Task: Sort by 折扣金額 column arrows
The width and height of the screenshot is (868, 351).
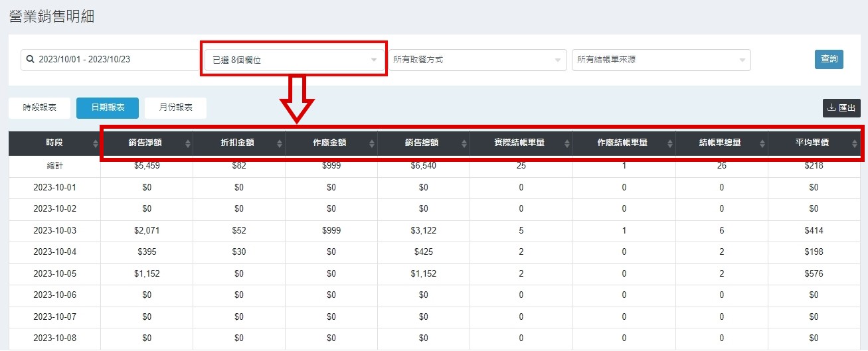Action: 280,143
